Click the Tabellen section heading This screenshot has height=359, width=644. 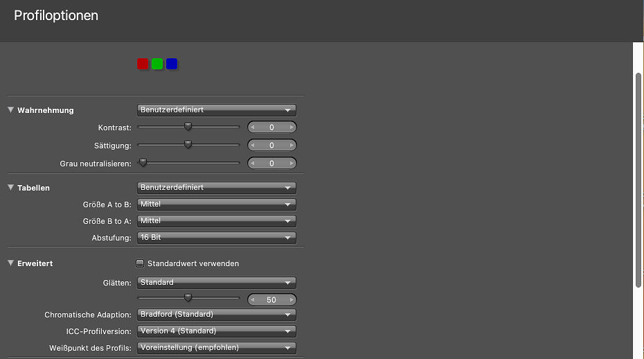click(33, 188)
